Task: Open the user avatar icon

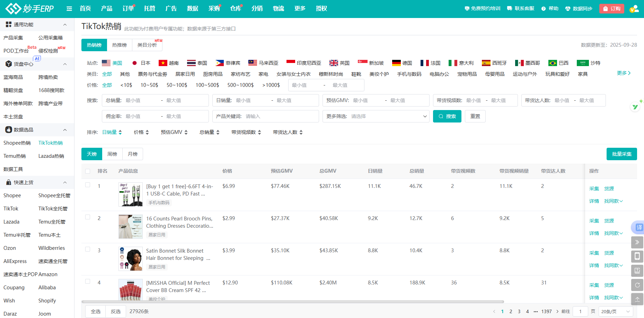Action: [634, 9]
